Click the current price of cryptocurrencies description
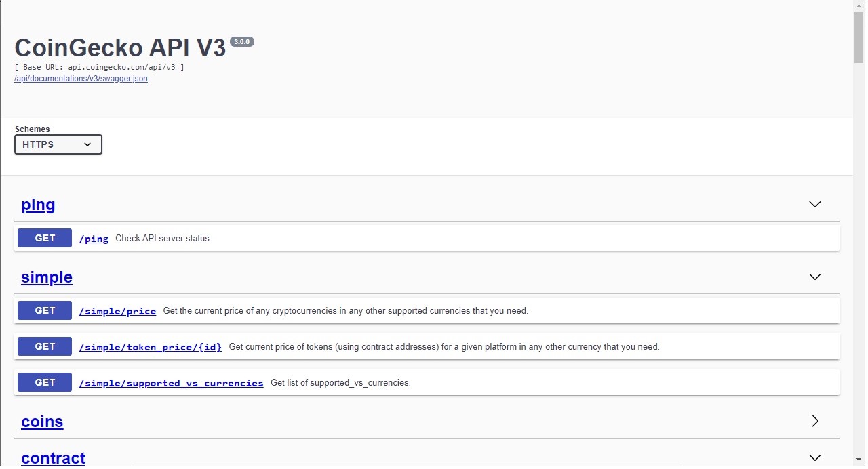The width and height of the screenshot is (868, 469). [345, 311]
